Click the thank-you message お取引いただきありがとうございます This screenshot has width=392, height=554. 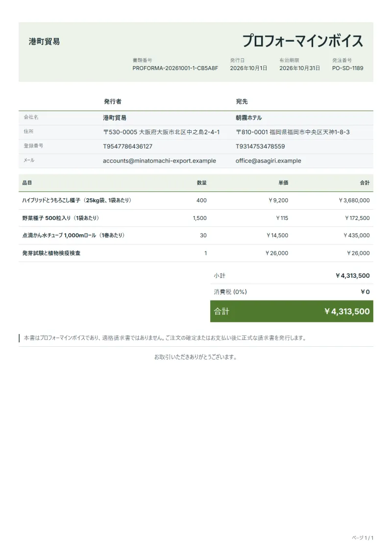[x=196, y=357]
